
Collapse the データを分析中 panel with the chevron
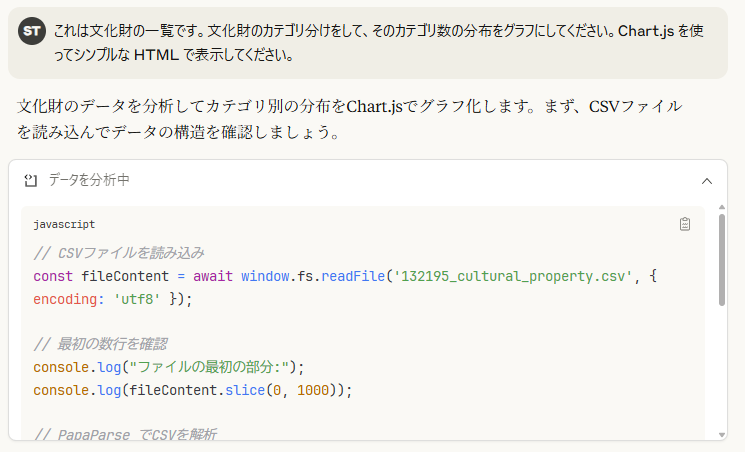coord(707,181)
